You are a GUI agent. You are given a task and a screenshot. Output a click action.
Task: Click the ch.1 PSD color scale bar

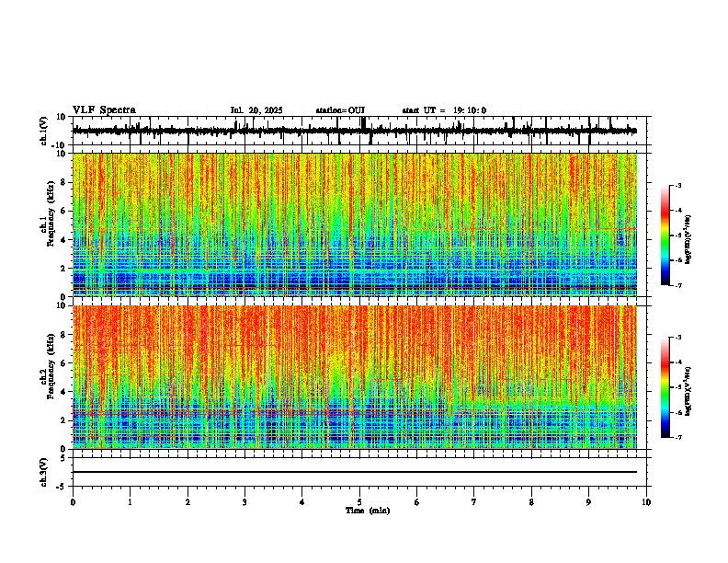pos(665,236)
